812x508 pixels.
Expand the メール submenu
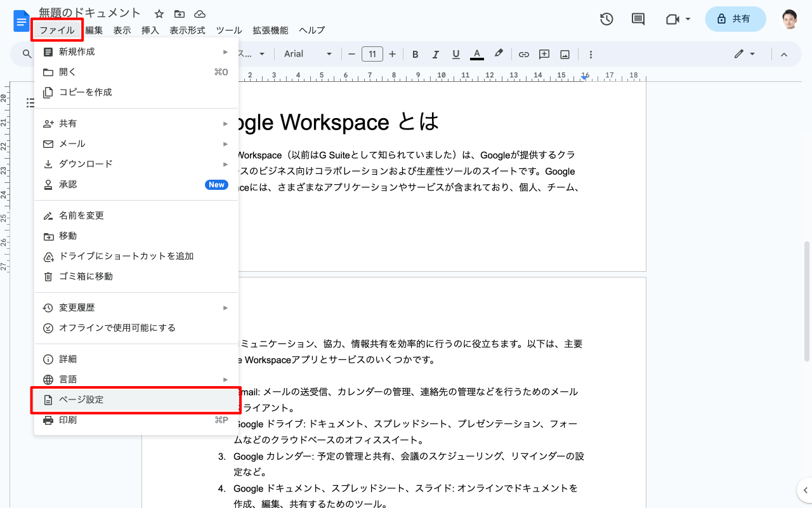(136, 144)
